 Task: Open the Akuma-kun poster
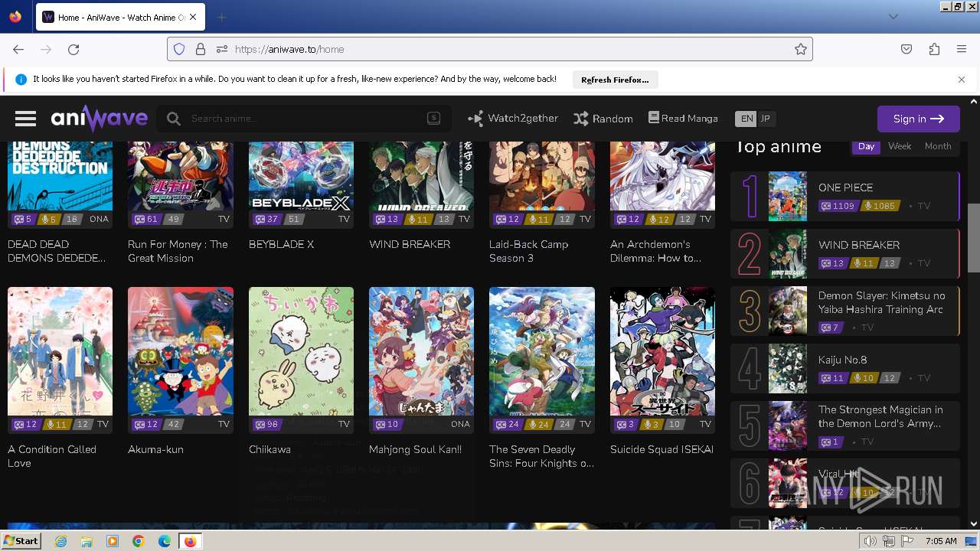(180, 352)
